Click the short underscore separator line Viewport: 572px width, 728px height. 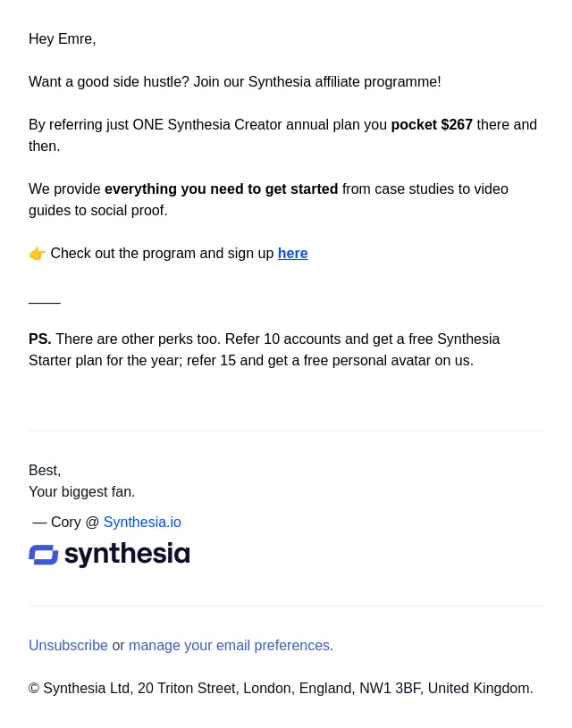(x=45, y=303)
